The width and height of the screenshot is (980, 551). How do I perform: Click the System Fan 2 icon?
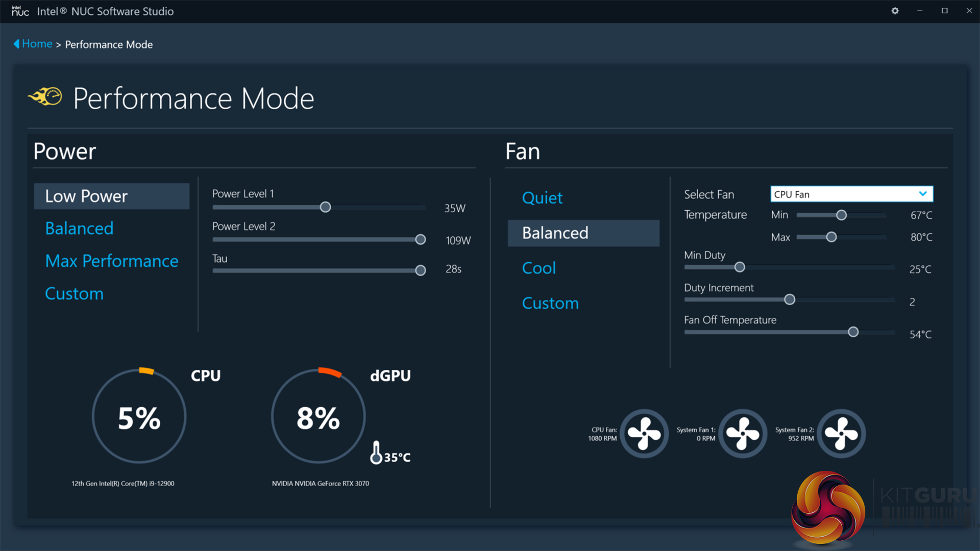coord(841,434)
